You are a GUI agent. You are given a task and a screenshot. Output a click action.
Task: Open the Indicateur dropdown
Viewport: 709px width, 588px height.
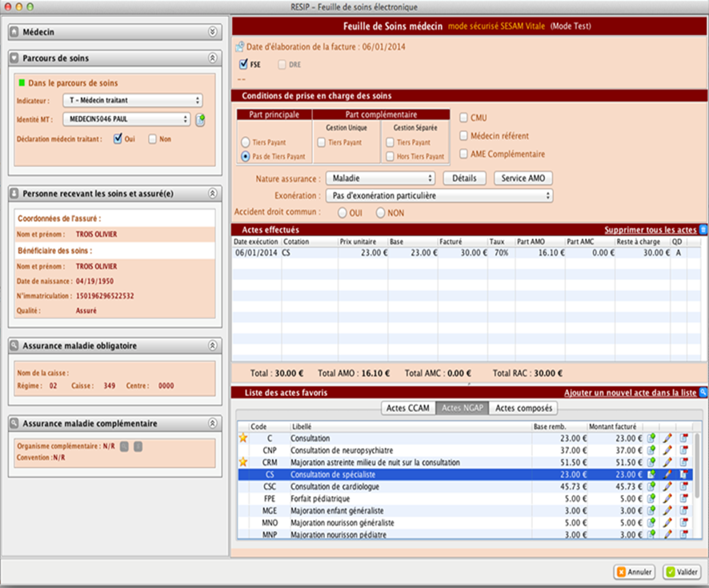click(132, 101)
